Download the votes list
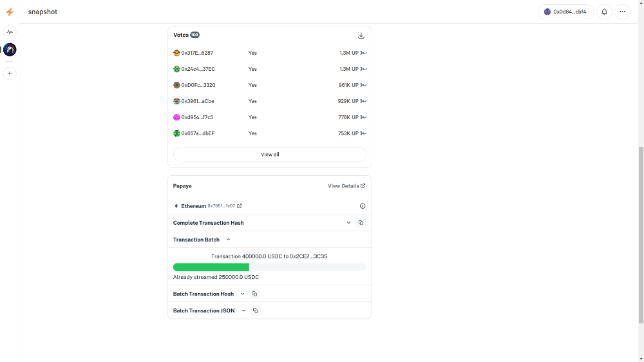 (x=361, y=35)
